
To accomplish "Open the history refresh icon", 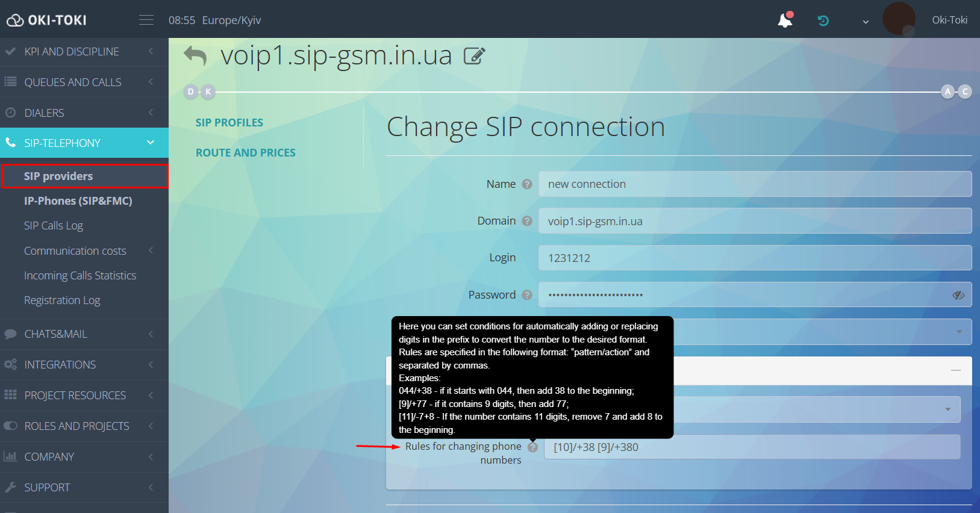I will point(823,20).
